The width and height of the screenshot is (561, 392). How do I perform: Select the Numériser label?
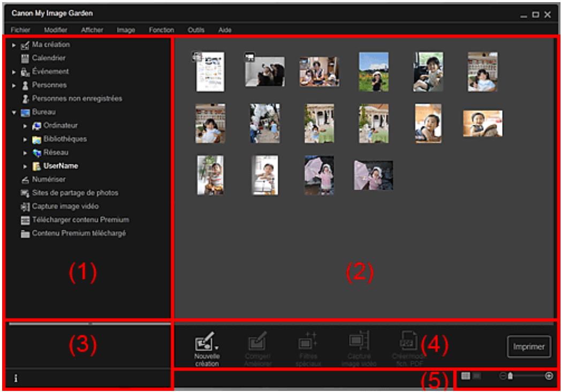(49, 179)
